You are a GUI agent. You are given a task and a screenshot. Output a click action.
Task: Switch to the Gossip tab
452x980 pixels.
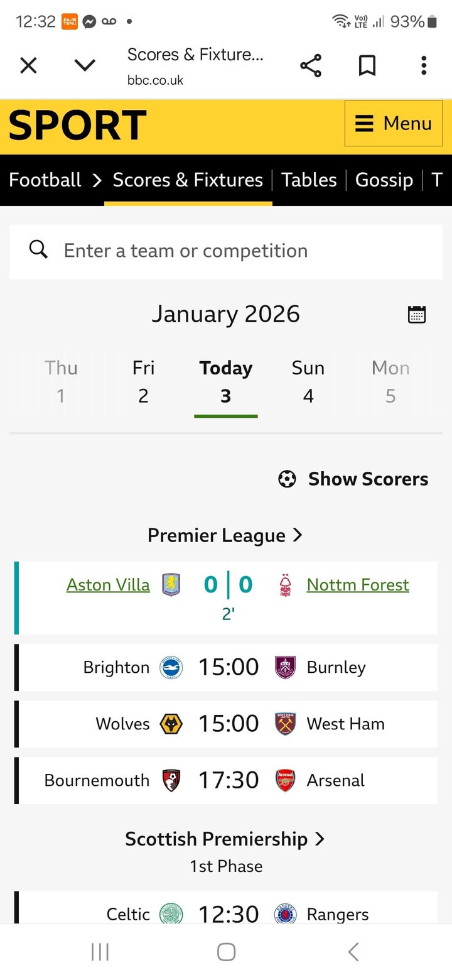(x=384, y=180)
